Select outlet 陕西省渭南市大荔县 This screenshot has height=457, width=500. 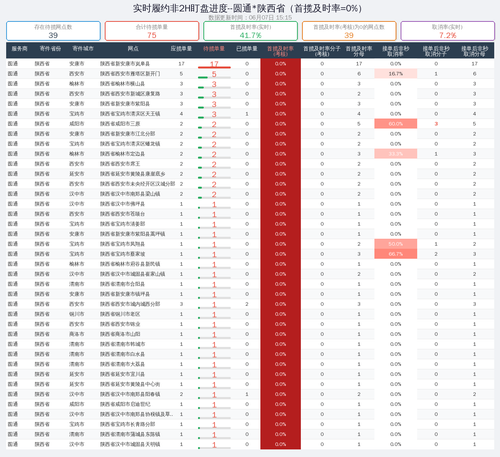[x=122, y=364]
